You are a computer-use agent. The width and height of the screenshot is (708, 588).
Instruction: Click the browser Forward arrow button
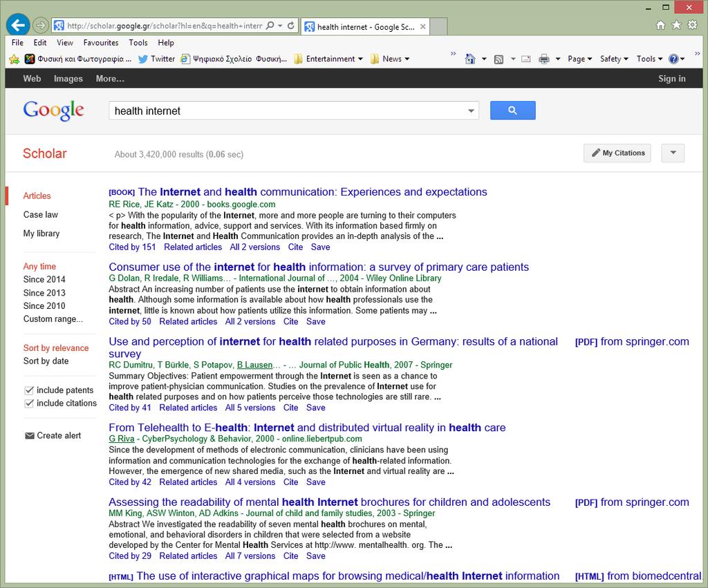point(41,26)
